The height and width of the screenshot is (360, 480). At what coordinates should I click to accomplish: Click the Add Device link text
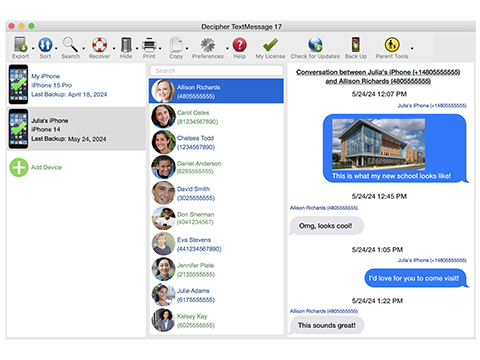click(x=46, y=167)
